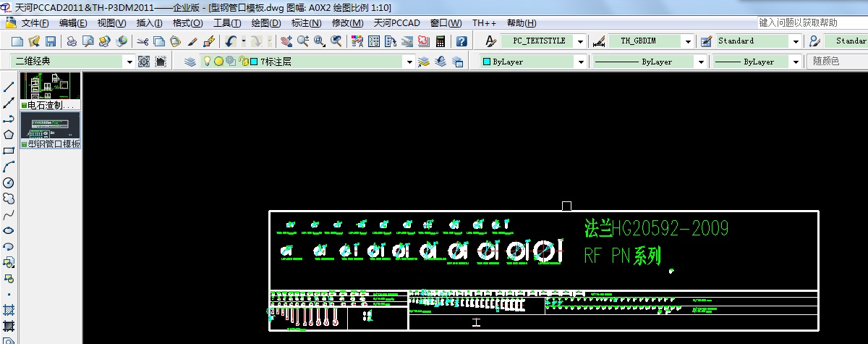This screenshot has height=344, width=868.
Task: Click the workspace settings gear icon
Action: point(144,62)
